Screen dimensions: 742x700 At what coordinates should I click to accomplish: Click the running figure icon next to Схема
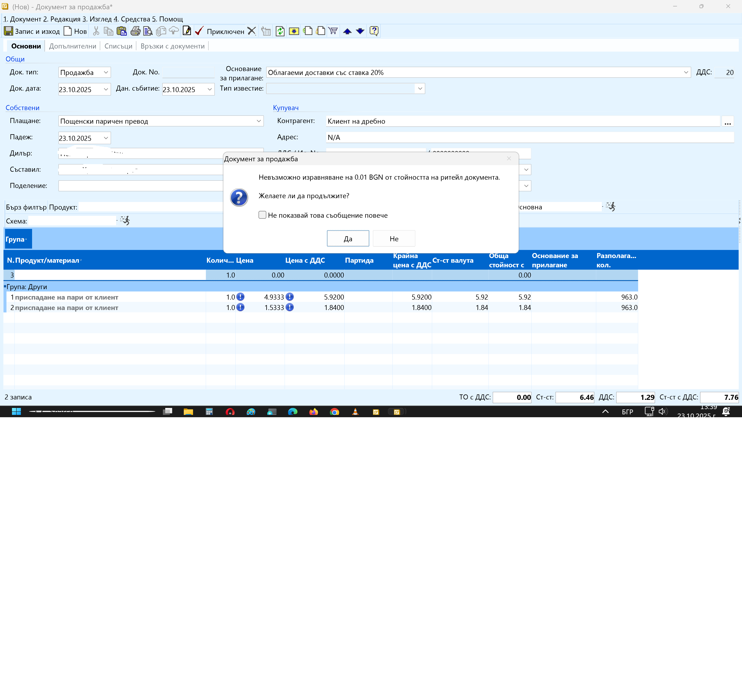coord(125,221)
